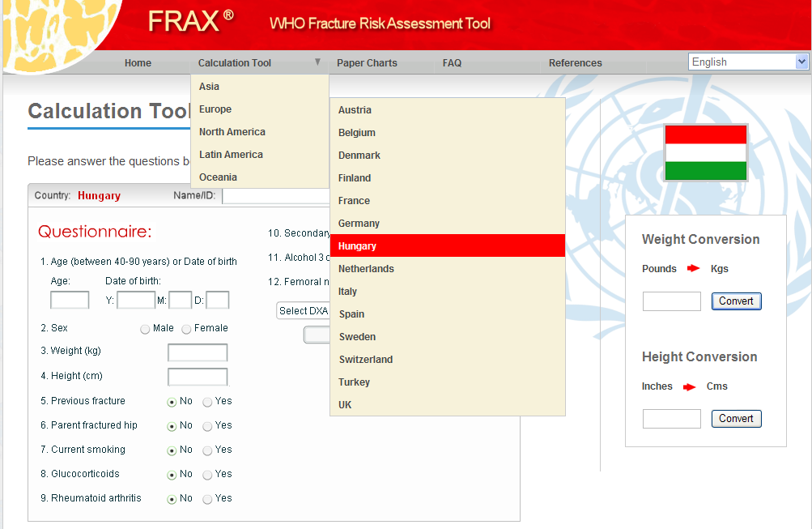Set Previous fracture to No
Screen dimensions: 812x529
(172, 403)
